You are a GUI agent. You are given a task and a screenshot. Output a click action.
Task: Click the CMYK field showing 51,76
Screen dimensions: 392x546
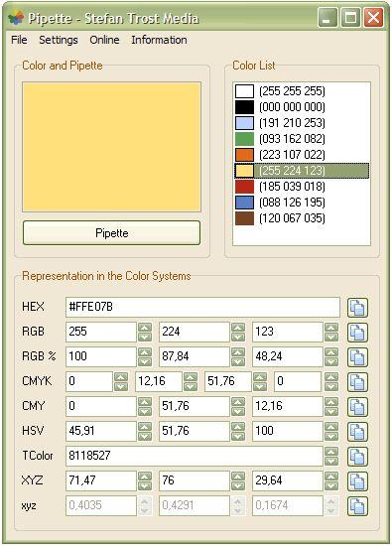pos(228,381)
